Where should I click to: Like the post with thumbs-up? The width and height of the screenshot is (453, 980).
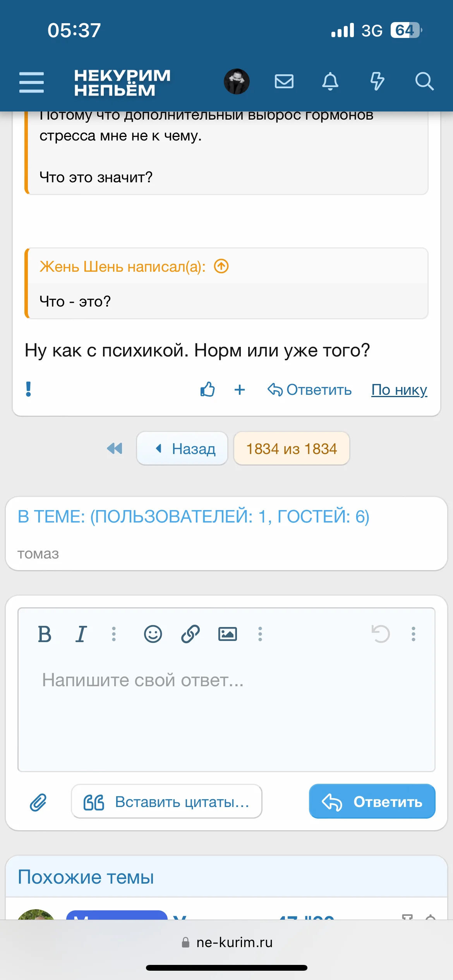pos(208,389)
